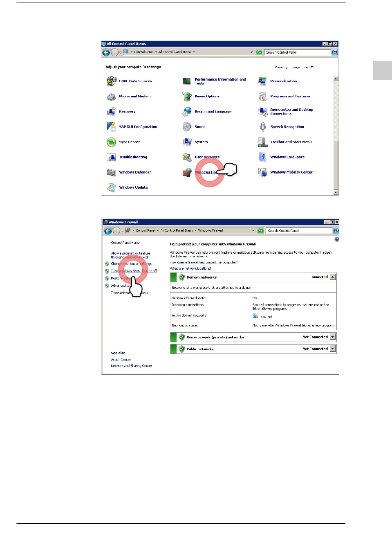Click the search magnifier button in Windows Firewall window
Viewport: 392px width, 536px height.
pos(336,231)
